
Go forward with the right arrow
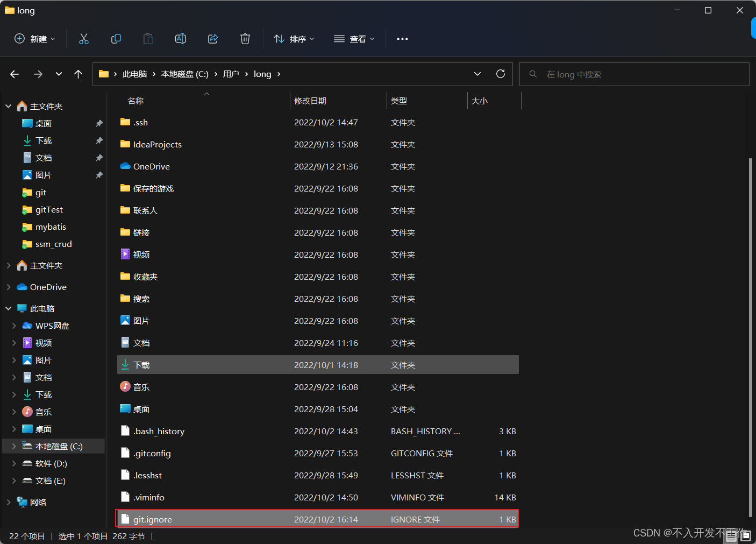pos(38,74)
